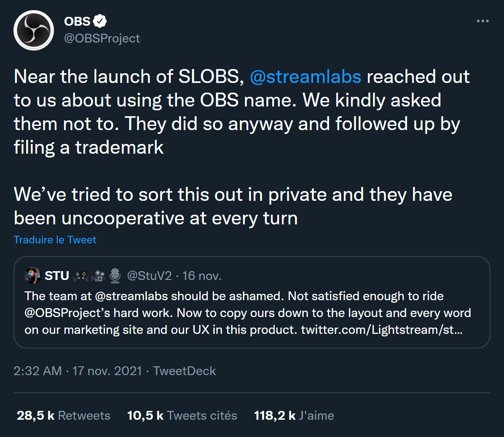Screen dimensions: 504x437
Task: Click the OBS logo profile picture
Action: pyautogui.click(x=34, y=30)
